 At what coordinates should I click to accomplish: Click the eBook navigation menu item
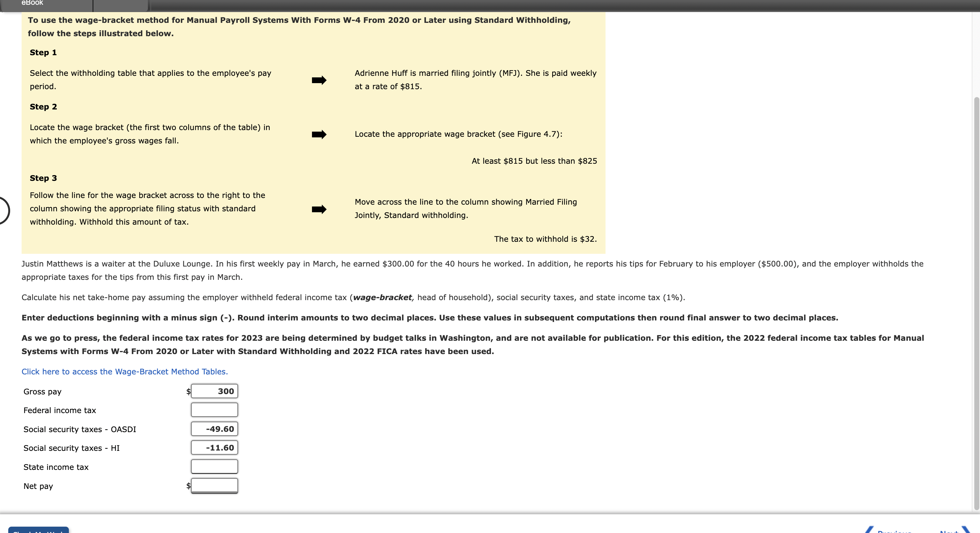[32, 2]
